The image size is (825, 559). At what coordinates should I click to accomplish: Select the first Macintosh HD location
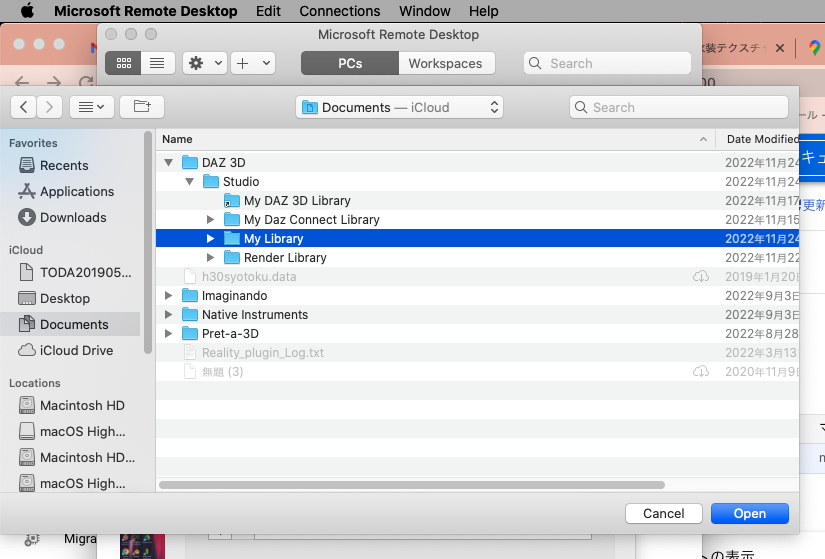[x=72, y=405]
